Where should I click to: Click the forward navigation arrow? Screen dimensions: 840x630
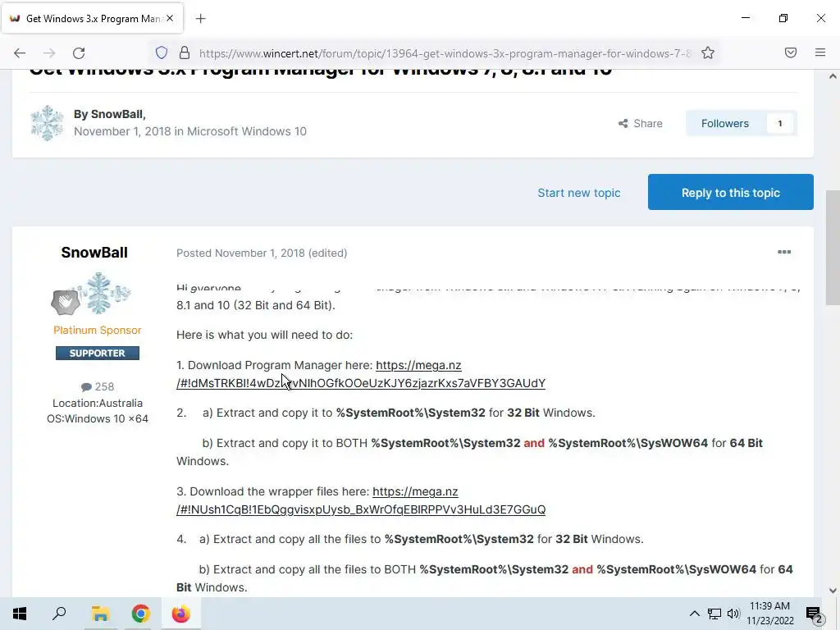pos(49,52)
